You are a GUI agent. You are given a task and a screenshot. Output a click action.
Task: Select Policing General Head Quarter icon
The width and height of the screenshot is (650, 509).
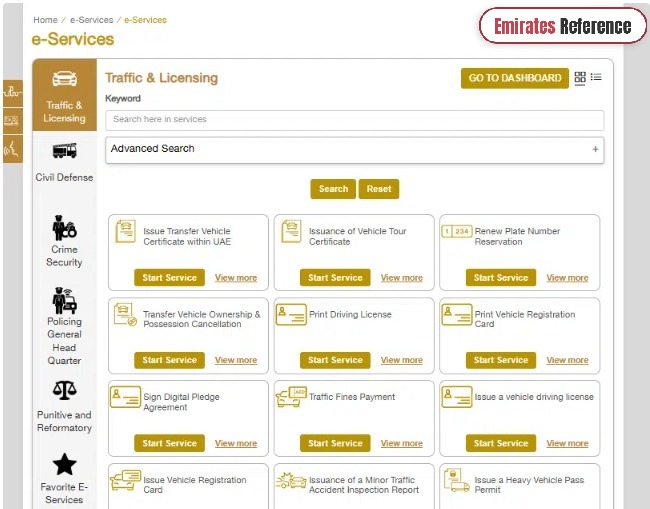64,300
